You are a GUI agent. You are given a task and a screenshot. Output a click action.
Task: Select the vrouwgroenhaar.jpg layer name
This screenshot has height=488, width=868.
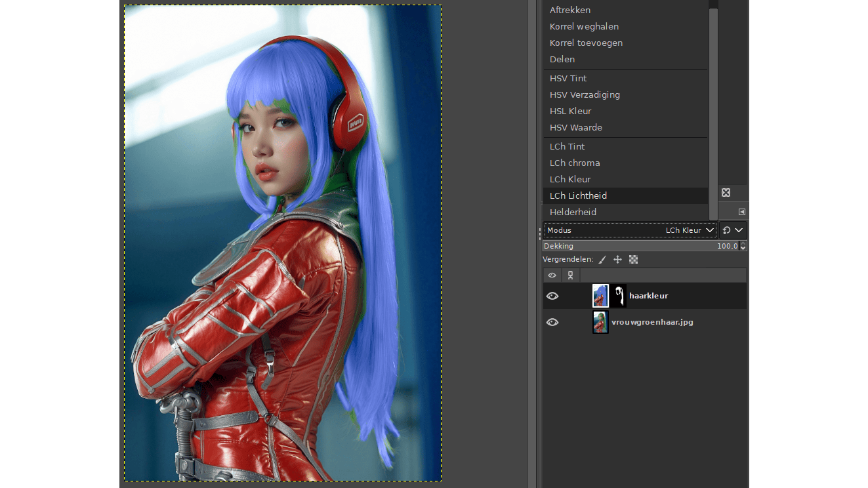coord(652,322)
